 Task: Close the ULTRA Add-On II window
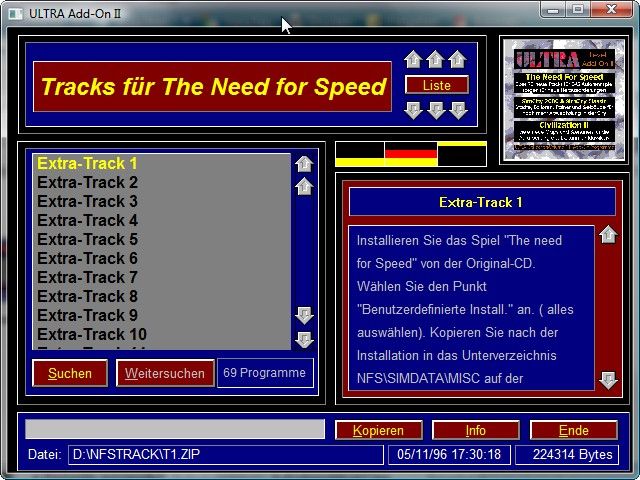click(611, 10)
